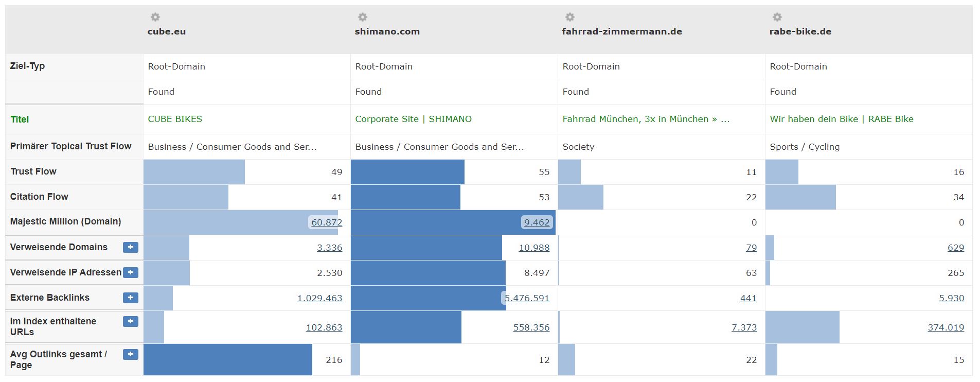Click rabe-bike.de referring IPs value 265
Image resolution: width=980 pixels, height=382 pixels.
956,273
